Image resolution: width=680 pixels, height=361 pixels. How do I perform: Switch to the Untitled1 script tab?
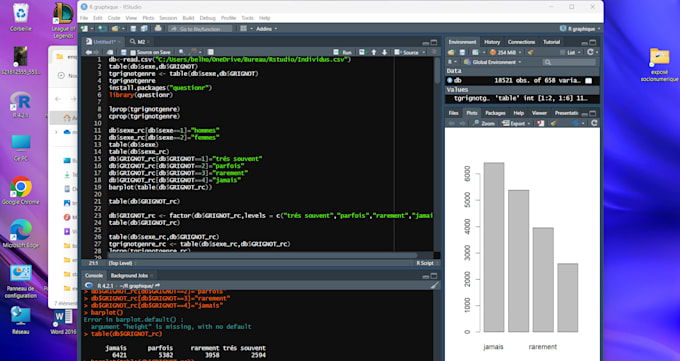[x=105, y=42]
